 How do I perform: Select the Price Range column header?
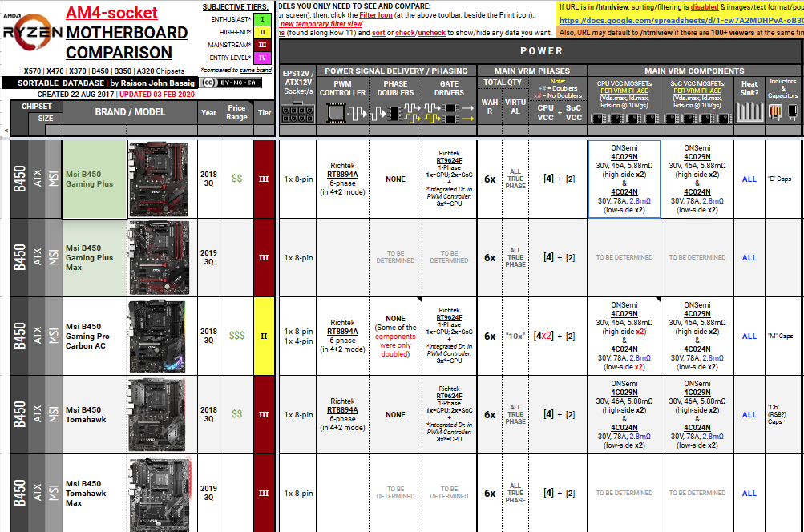[236, 112]
